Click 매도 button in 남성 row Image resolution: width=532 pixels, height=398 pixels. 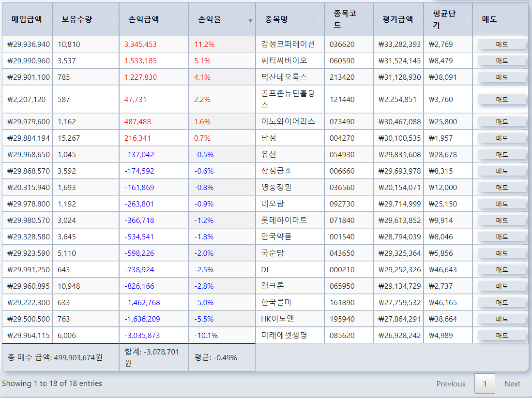coord(502,138)
